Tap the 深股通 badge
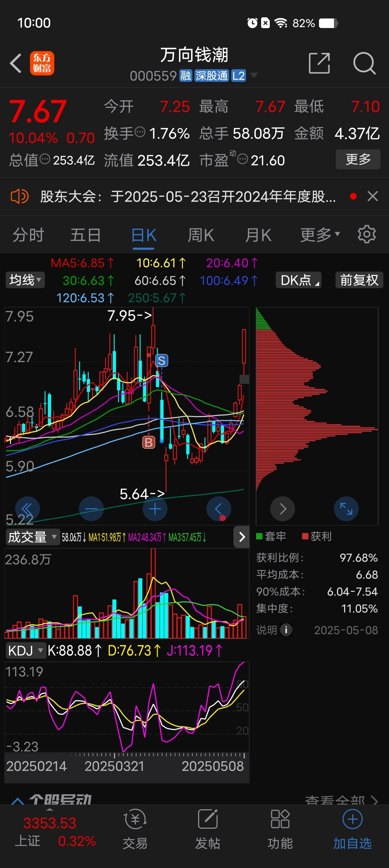Viewport: 389px width, 868px height. click(212, 76)
